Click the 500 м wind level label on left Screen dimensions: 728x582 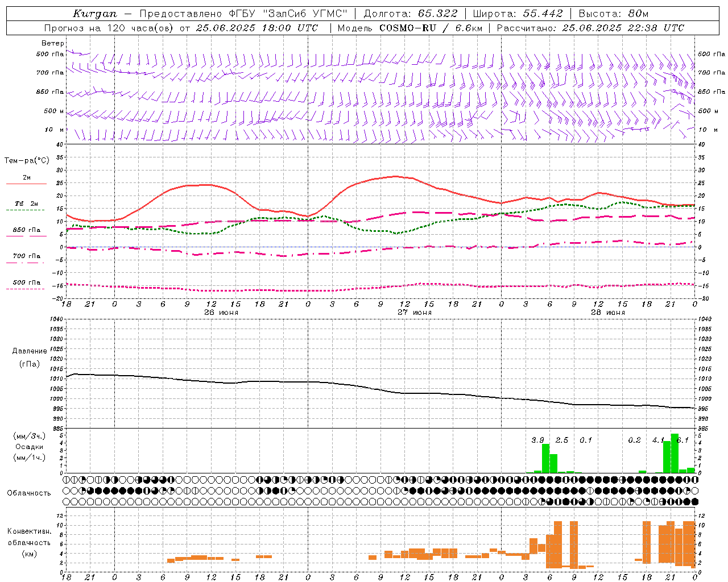click(x=54, y=111)
